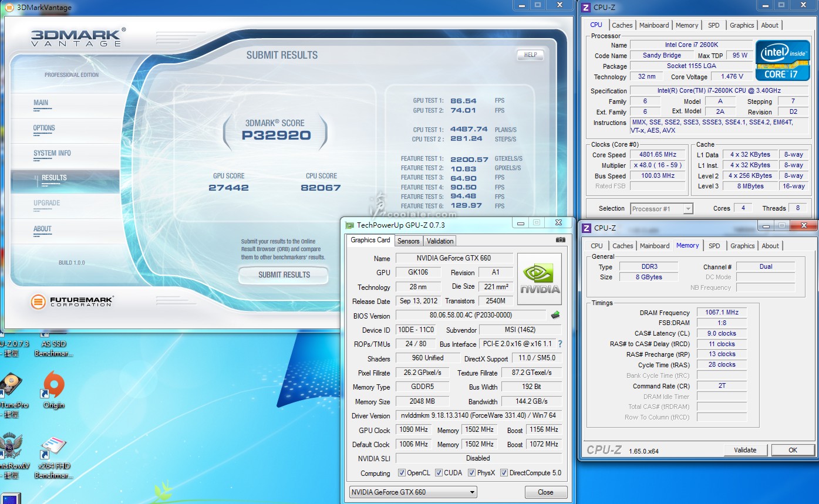Image resolution: width=819 pixels, height=504 pixels.
Task: Select the SaintsRowIV desktop shortcut
Action: (x=11, y=456)
